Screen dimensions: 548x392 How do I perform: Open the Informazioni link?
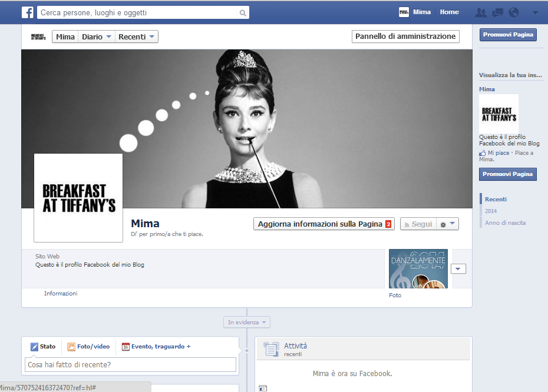point(61,294)
